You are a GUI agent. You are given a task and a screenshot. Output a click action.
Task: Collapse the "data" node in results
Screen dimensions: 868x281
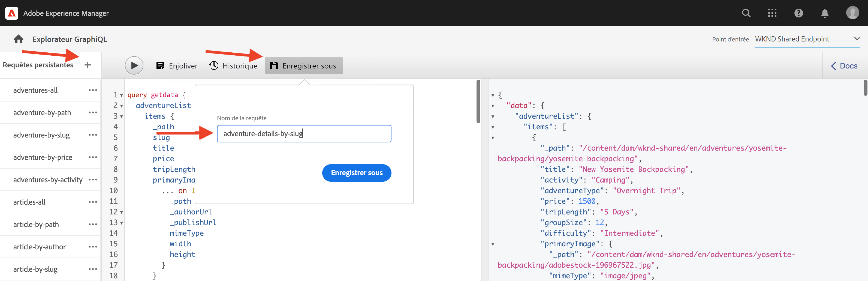click(493, 106)
